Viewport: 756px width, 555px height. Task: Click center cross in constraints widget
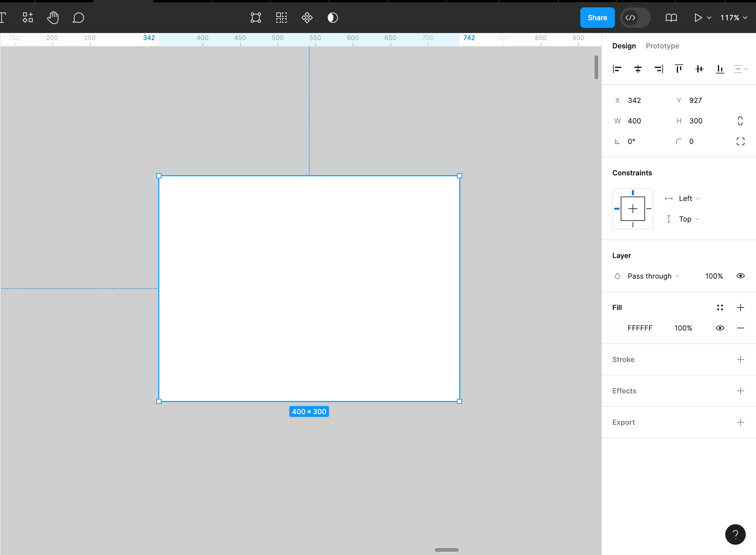633,209
